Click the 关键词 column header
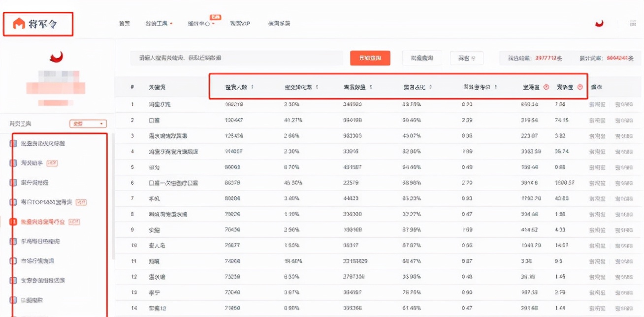Viewport: 644px width, 317px height. click(x=157, y=87)
